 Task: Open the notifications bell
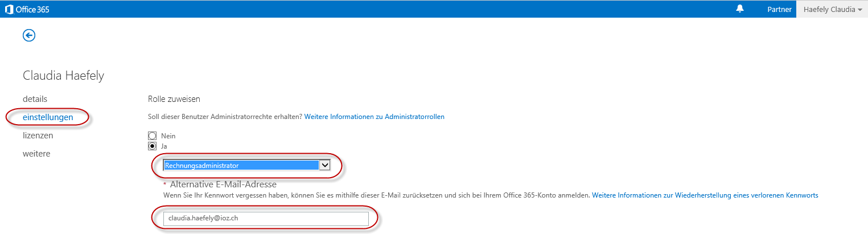740,9
